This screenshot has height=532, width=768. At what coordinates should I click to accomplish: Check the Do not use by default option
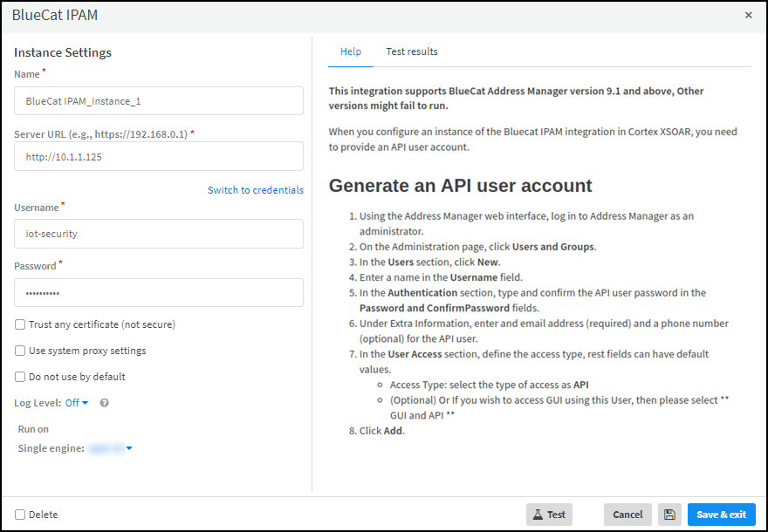(x=20, y=377)
